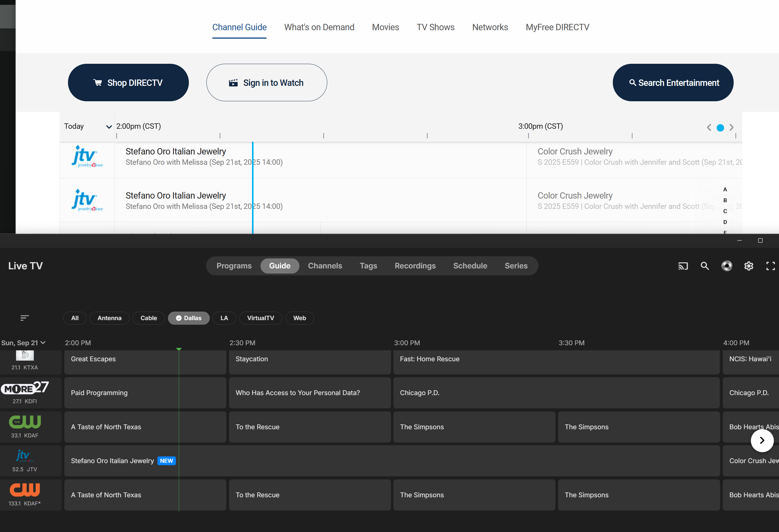The height and width of the screenshot is (532, 779).
Task: Click the Sign in to Watch button
Action: (x=267, y=83)
